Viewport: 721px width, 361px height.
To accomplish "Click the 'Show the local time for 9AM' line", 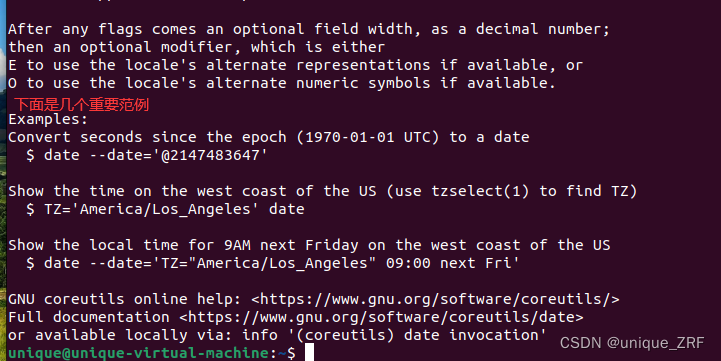I will coord(309,245).
